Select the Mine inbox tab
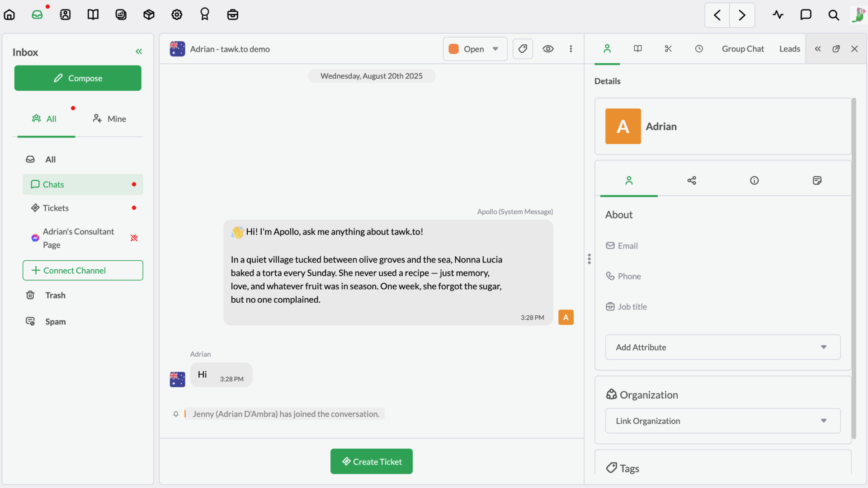The width and height of the screenshot is (868, 488). pos(108,118)
